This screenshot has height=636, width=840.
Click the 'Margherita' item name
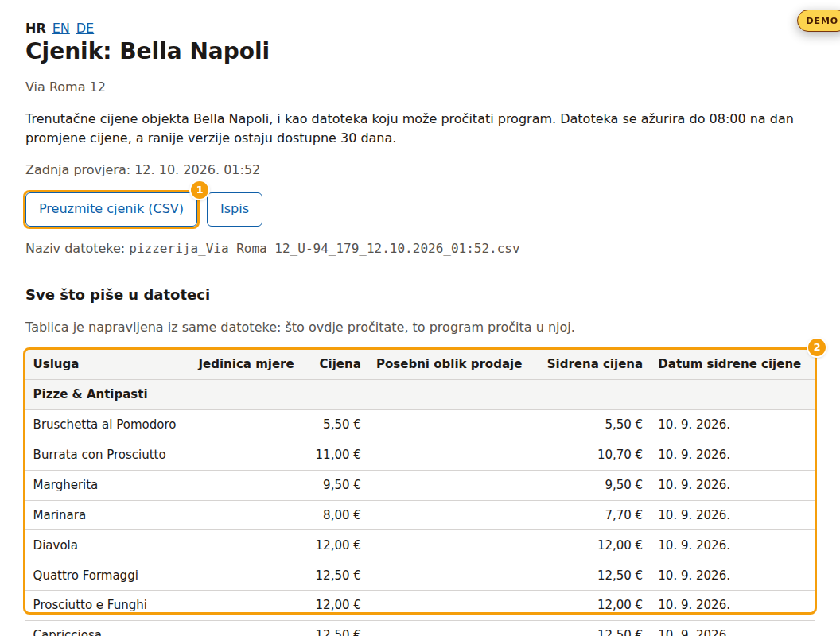click(x=65, y=485)
